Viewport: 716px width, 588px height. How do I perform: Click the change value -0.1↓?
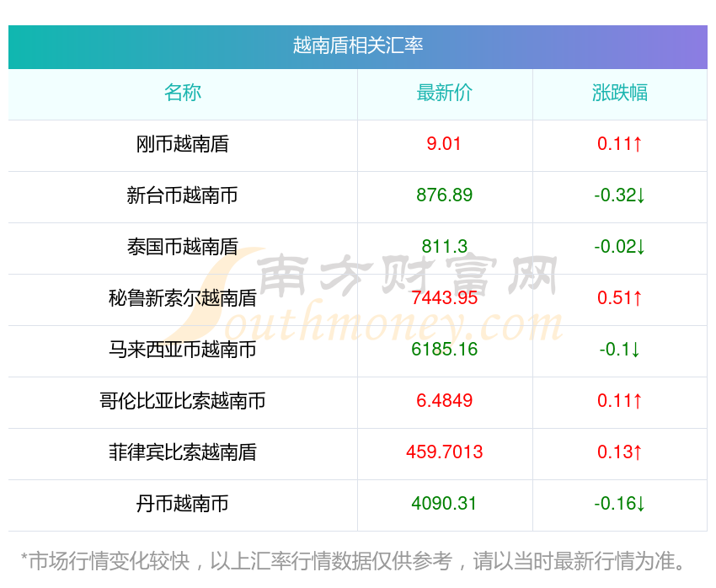point(620,350)
